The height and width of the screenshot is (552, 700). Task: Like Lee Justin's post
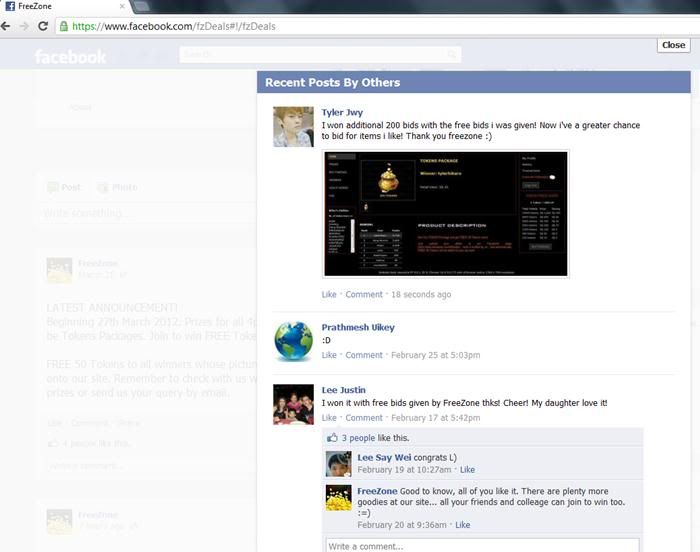[x=329, y=418]
